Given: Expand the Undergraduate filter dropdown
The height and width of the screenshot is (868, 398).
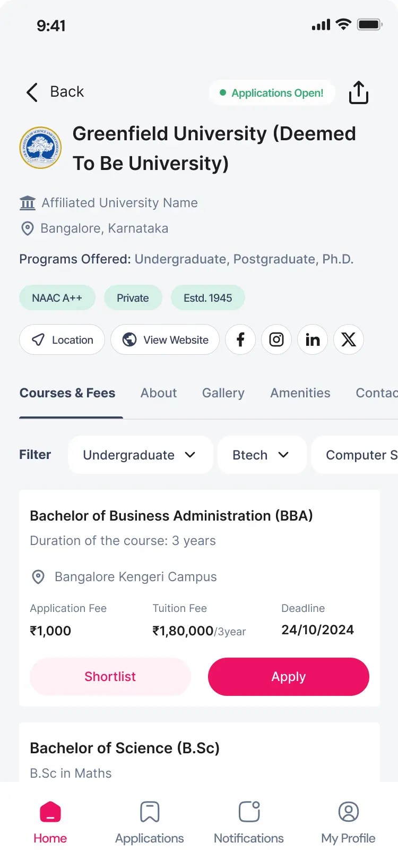Looking at the screenshot, I should tap(140, 455).
